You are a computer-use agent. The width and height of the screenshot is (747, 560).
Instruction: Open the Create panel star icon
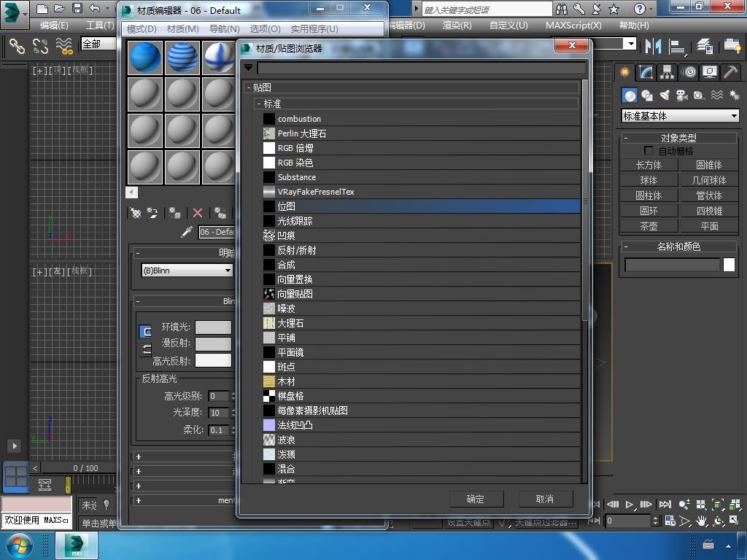click(624, 72)
